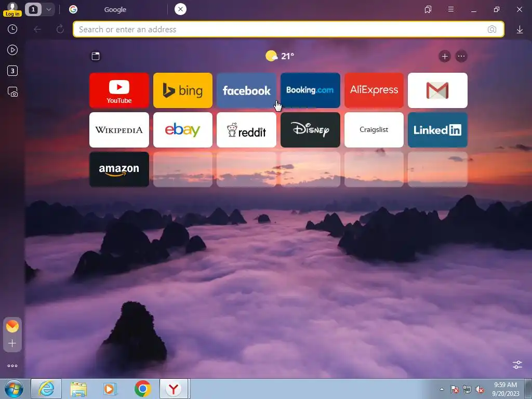Open the Facebook speed dial tile
The height and width of the screenshot is (399, 532).
(x=246, y=90)
